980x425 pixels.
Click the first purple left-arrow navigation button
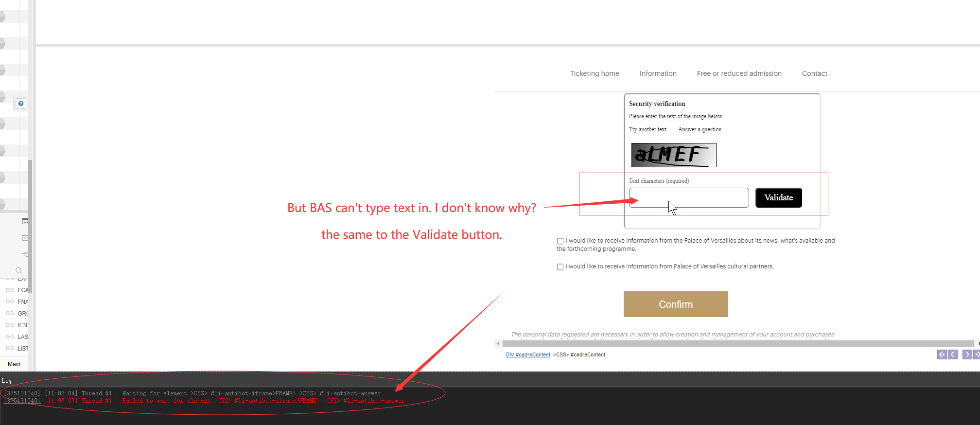click(x=942, y=354)
